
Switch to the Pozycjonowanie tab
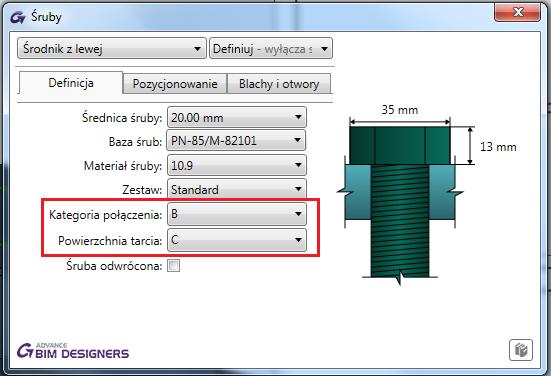tap(175, 84)
